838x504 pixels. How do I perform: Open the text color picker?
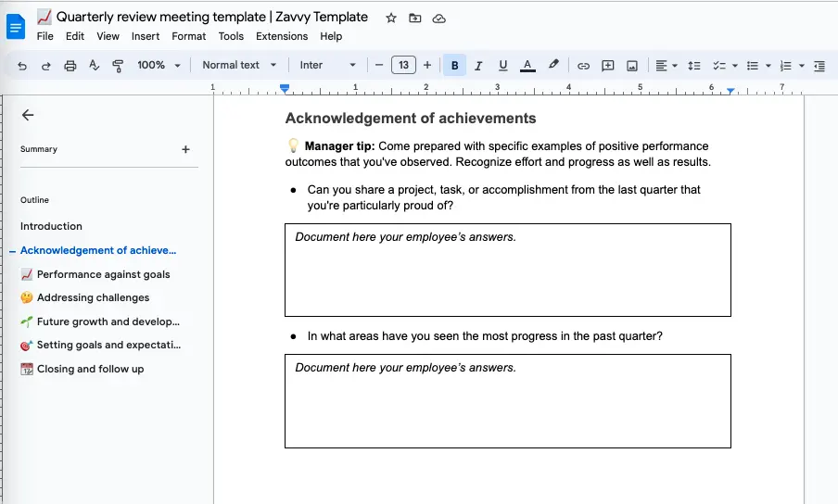pos(527,66)
